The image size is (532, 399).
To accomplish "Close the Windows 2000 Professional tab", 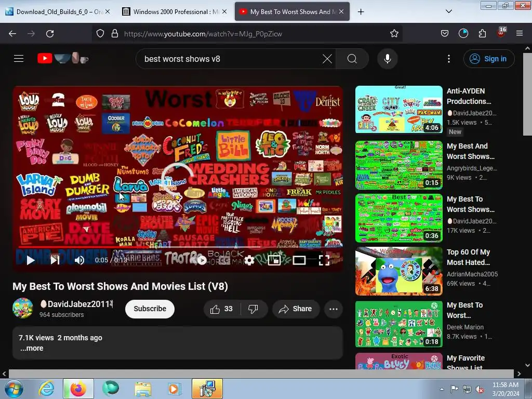I will [224, 11].
